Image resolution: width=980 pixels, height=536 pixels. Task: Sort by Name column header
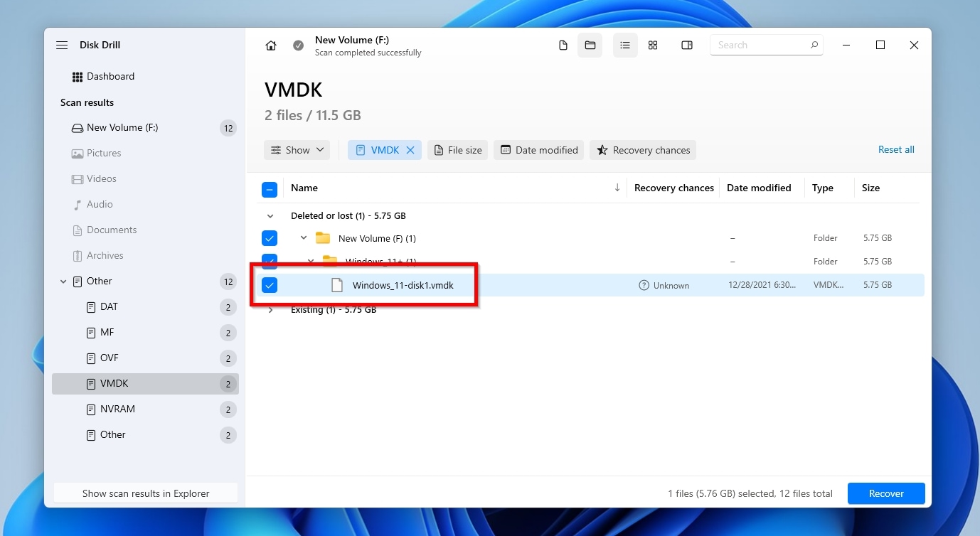[304, 188]
